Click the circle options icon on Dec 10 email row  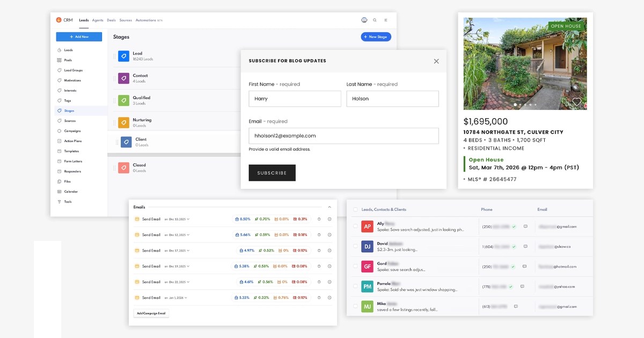point(330,219)
